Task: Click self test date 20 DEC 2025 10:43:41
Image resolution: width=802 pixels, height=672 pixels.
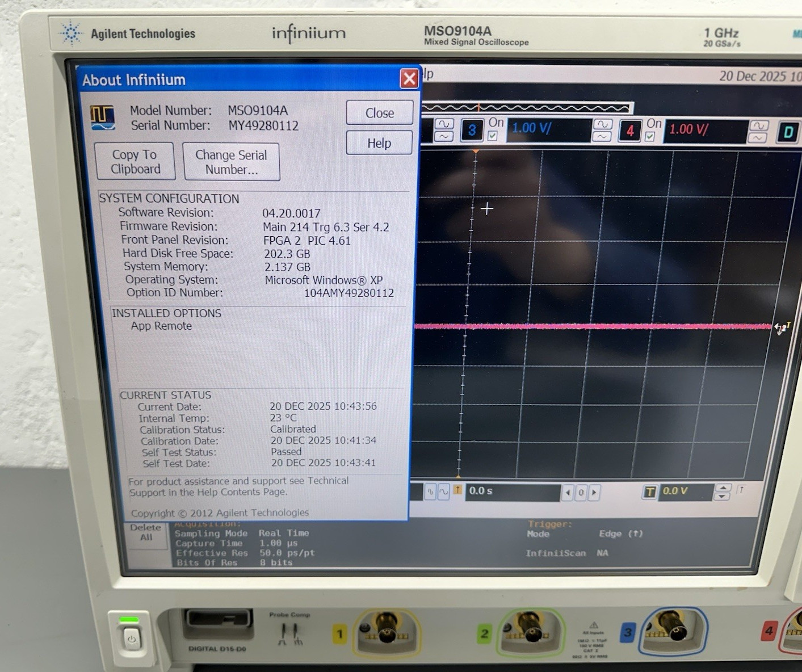Action: [x=324, y=463]
